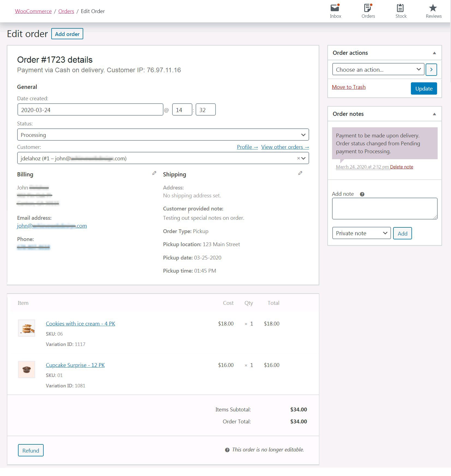451x476 pixels.
Task: Click Pickup date 03-25-2020 text
Action: (192, 258)
